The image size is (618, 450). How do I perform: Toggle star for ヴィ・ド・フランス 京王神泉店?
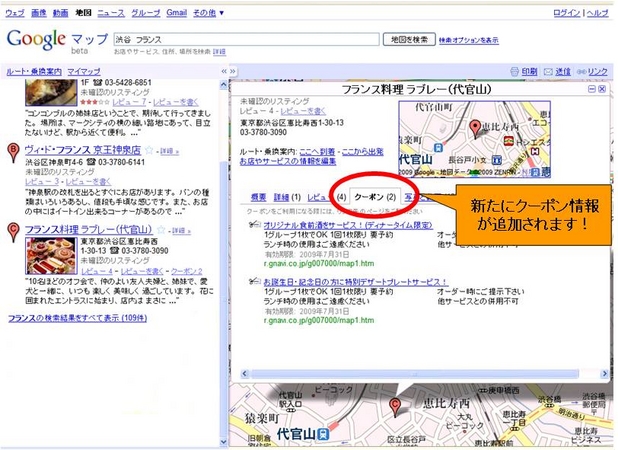coord(151,150)
